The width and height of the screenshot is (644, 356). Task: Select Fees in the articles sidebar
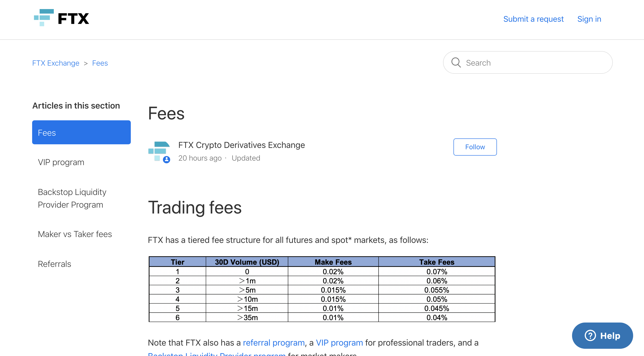click(81, 132)
